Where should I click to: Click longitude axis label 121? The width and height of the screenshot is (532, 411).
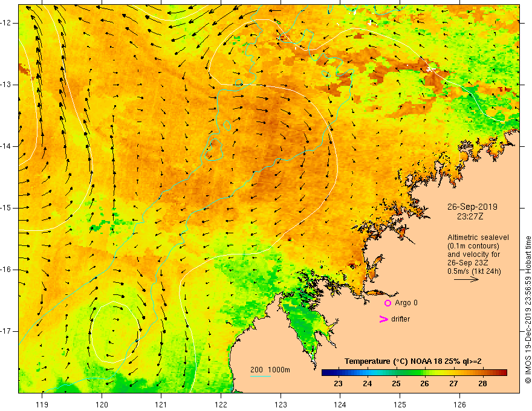click(x=161, y=404)
